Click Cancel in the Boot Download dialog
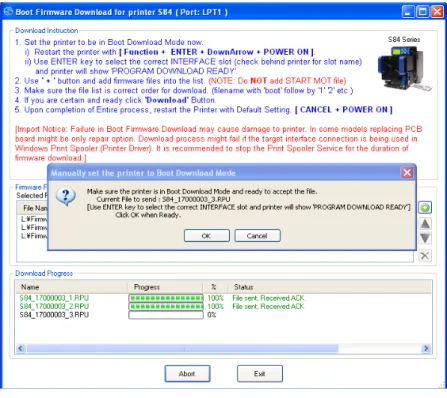Viewport: 447px width, 398px height. pyautogui.click(x=257, y=236)
